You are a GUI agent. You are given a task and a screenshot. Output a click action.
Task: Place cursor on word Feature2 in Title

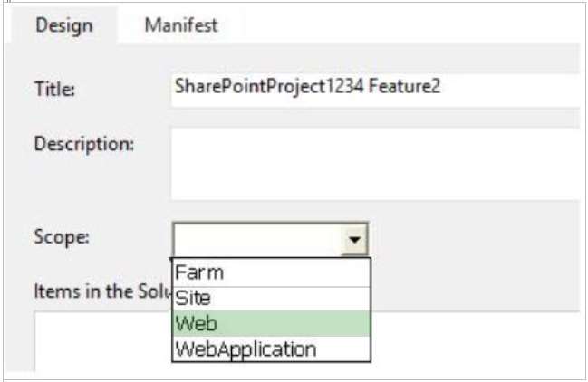click(404, 86)
